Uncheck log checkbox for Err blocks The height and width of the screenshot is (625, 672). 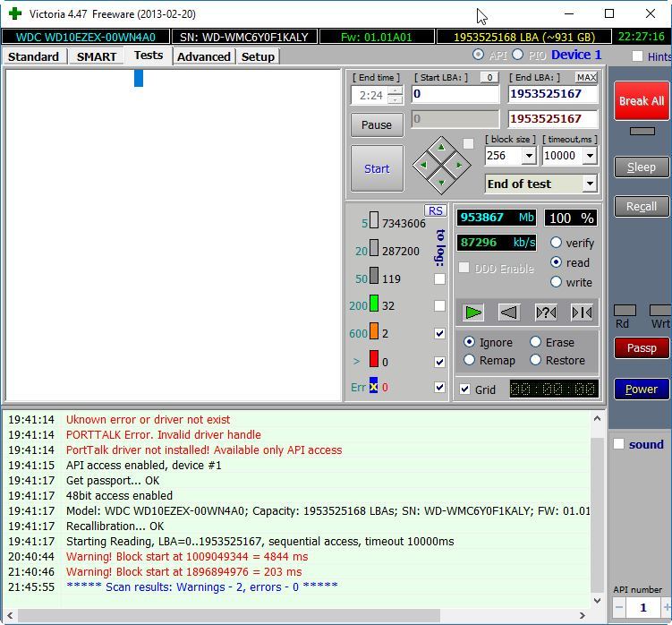click(439, 388)
